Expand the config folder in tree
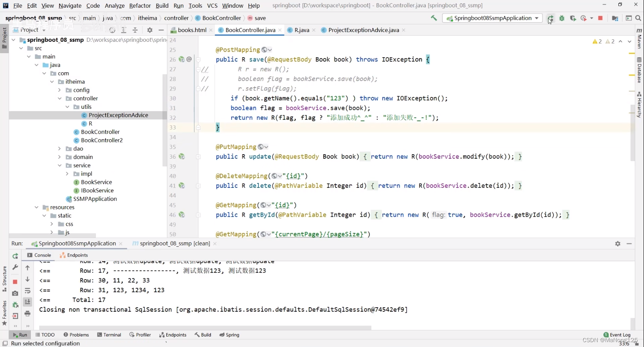 pyautogui.click(x=60, y=90)
